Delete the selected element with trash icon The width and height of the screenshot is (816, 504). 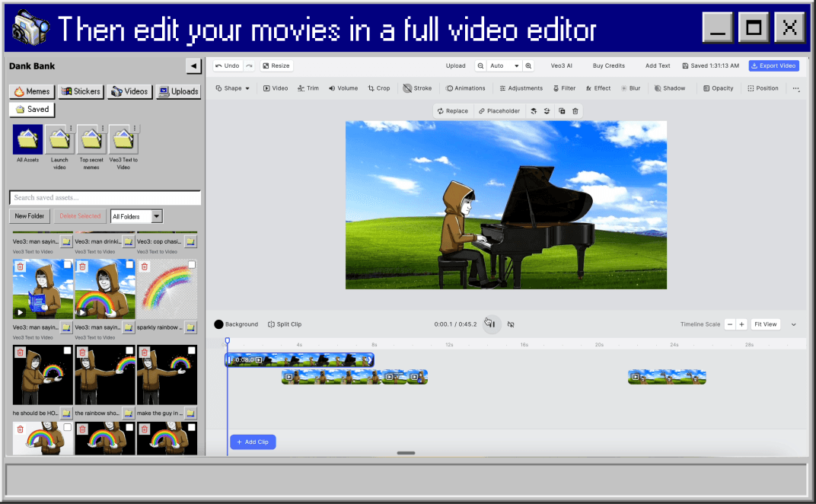(x=575, y=111)
